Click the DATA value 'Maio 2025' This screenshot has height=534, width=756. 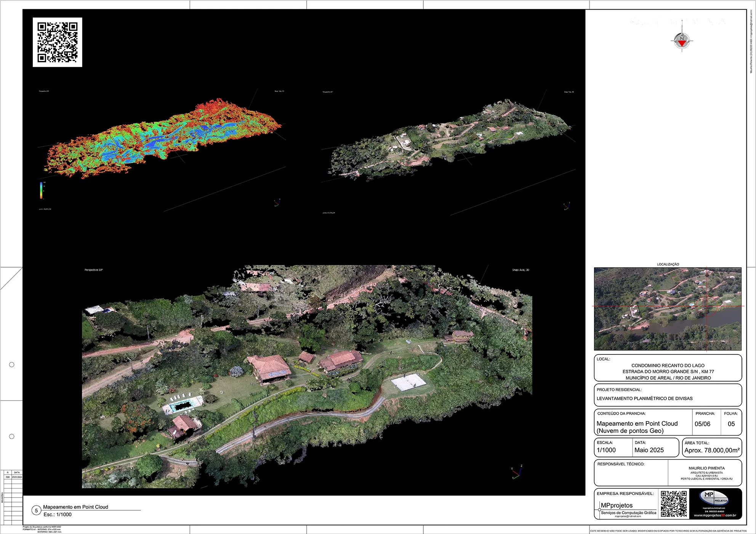(x=649, y=450)
